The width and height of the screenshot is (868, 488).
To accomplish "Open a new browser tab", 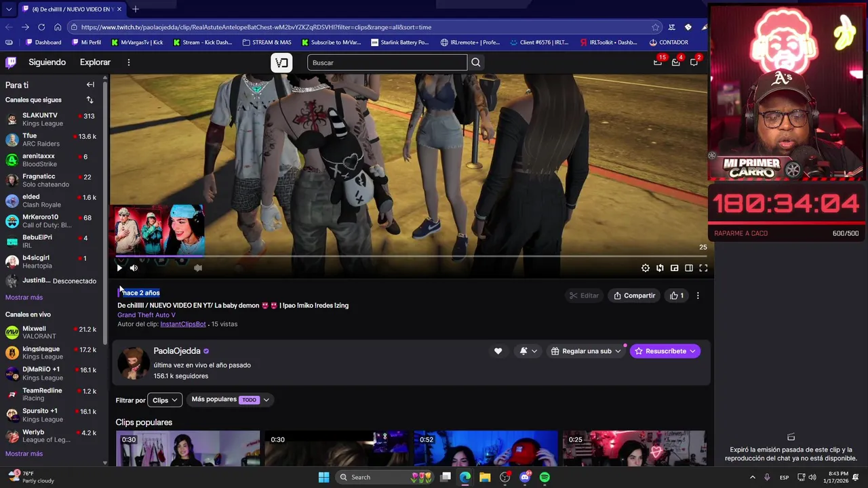I will pyautogui.click(x=135, y=9).
